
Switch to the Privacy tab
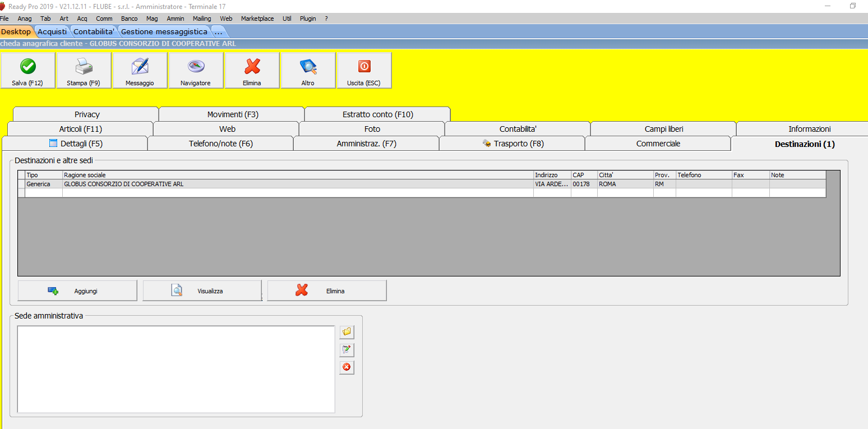(86, 114)
